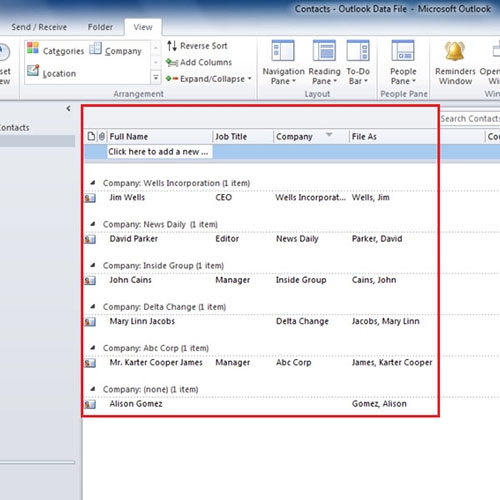Select the Mary Linn Jacobs name cell
The width and height of the screenshot is (500, 500).
pos(142,321)
